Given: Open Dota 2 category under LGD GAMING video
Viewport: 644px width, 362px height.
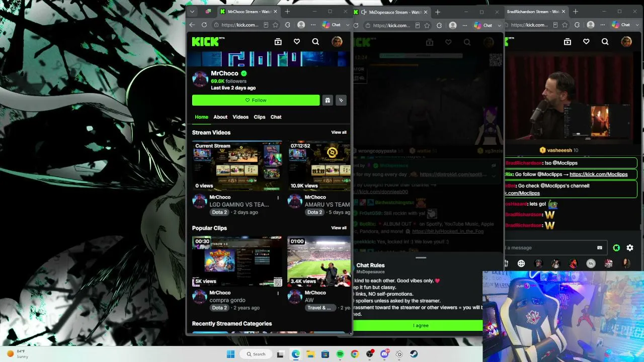Looking at the screenshot, I should point(219,212).
